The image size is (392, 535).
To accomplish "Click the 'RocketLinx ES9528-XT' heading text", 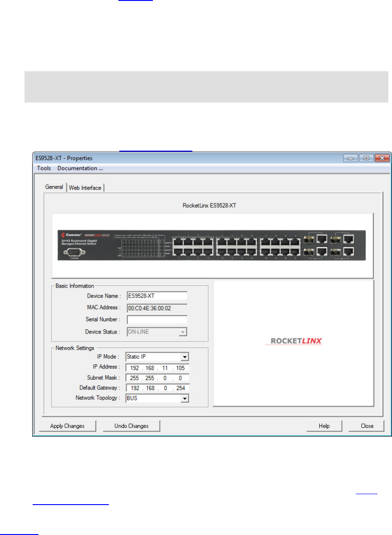I will click(209, 206).
